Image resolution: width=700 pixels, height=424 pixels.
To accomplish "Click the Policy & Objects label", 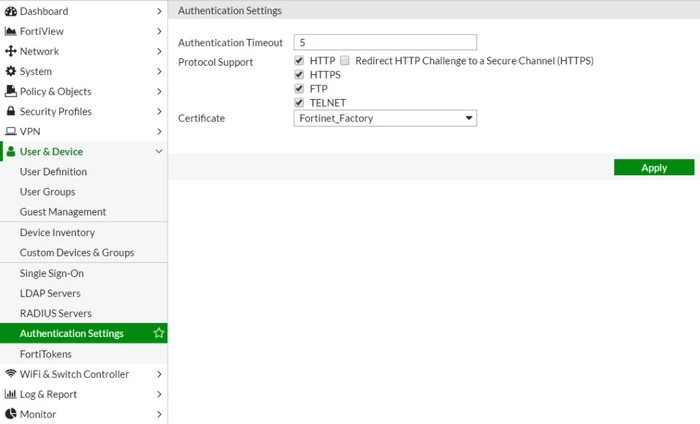I will click(x=56, y=91).
